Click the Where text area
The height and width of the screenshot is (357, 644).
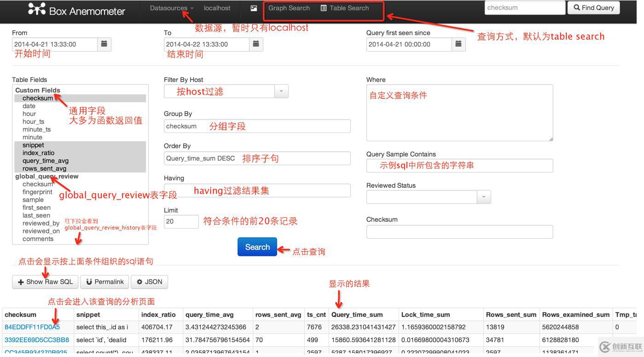459,113
